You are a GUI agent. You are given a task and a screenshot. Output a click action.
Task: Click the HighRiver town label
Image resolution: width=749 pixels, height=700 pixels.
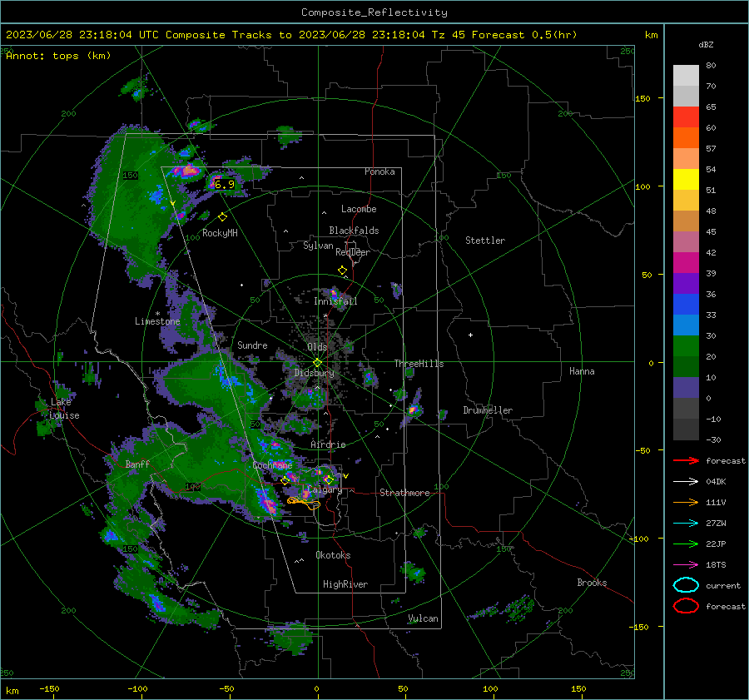pyautogui.click(x=345, y=584)
